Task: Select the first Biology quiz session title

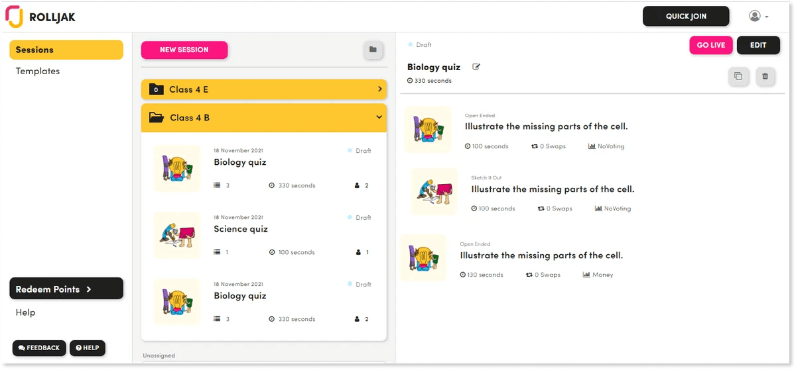Action: (x=240, y=162)
